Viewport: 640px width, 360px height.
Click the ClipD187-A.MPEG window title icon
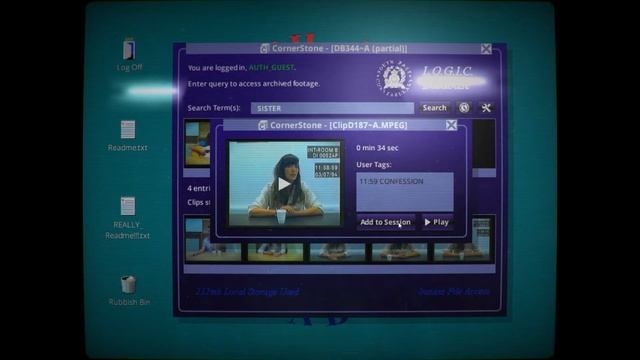point(263,125)
